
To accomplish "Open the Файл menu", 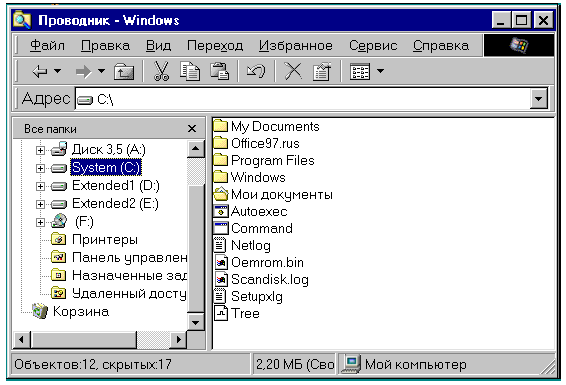I will pyautogui.click(x=47, y=45).
